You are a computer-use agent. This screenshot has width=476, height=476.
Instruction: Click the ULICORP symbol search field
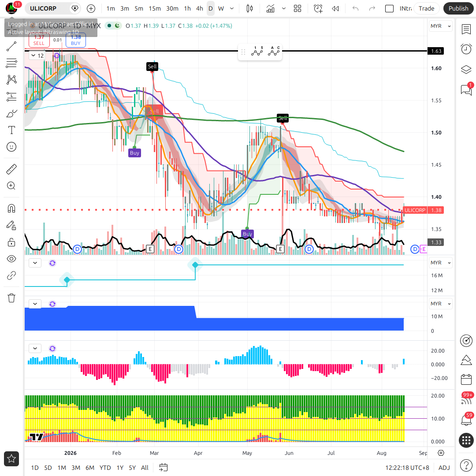[43, 8]
